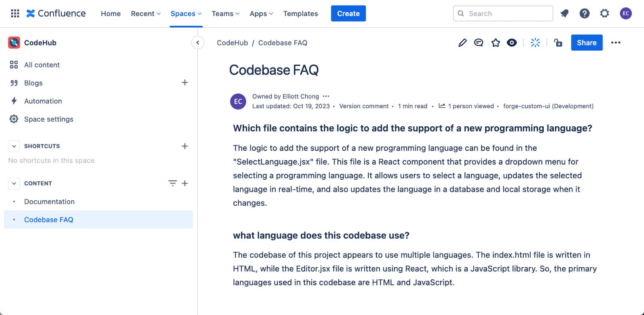Go to Templates in top navigation
This screenshot has height=315, width=644.
point(300,14)
